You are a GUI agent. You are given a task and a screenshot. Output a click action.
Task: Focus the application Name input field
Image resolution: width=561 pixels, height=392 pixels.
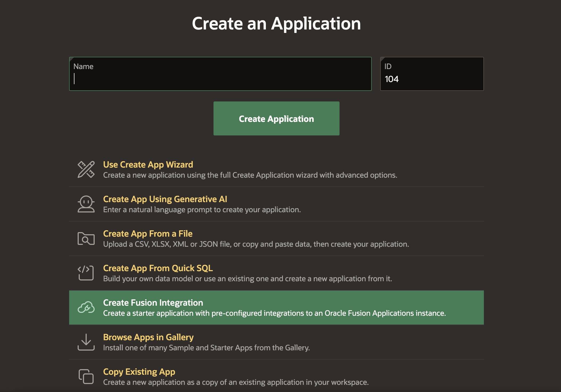(220, 79)
